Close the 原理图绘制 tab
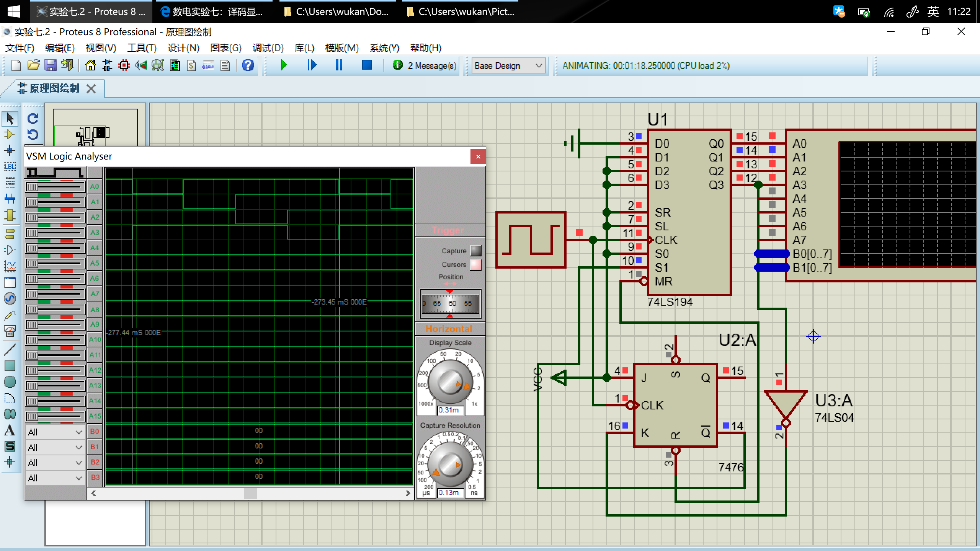Viewport: 980px width, 551px height. click(91, 89)
